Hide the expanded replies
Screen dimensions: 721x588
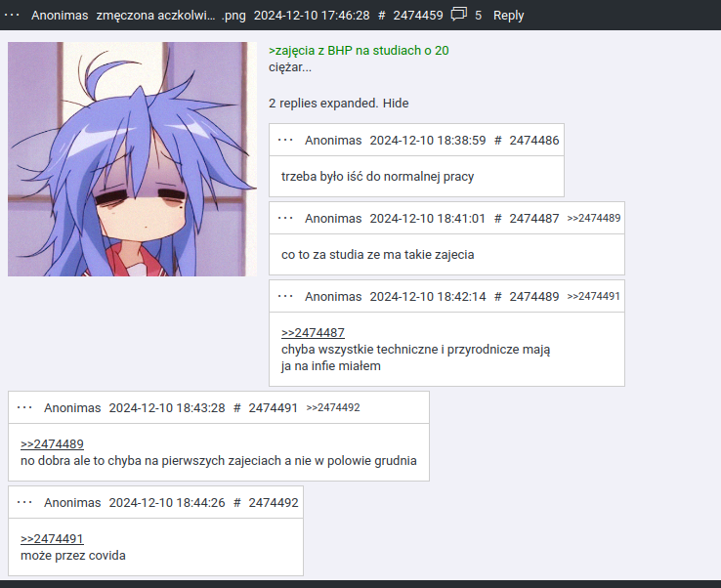pos(396,103)
